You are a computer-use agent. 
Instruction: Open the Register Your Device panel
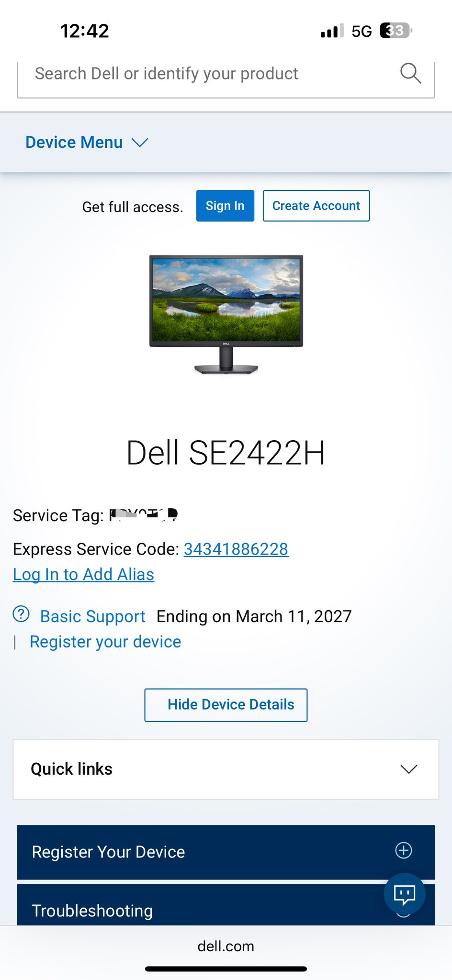click(226, 852)
